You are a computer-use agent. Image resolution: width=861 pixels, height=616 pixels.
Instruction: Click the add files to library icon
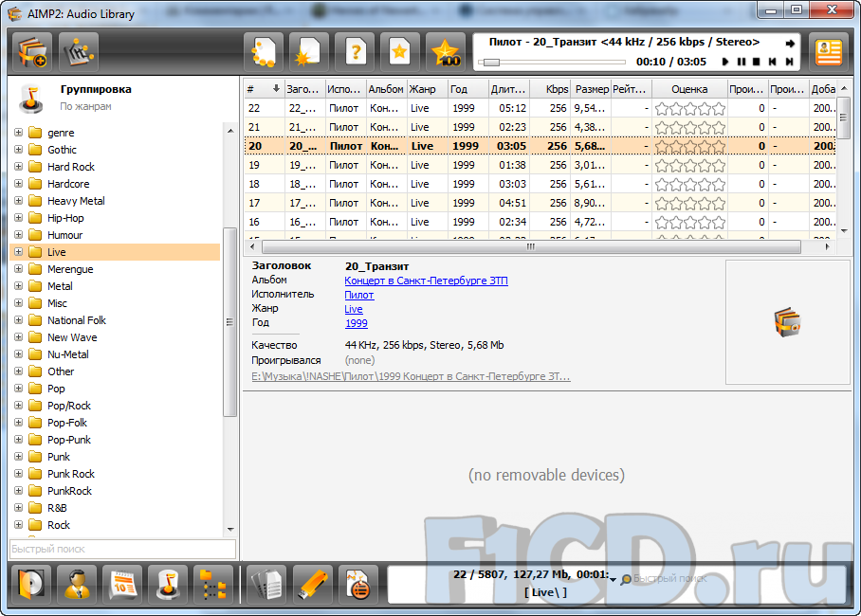point(32,53)
